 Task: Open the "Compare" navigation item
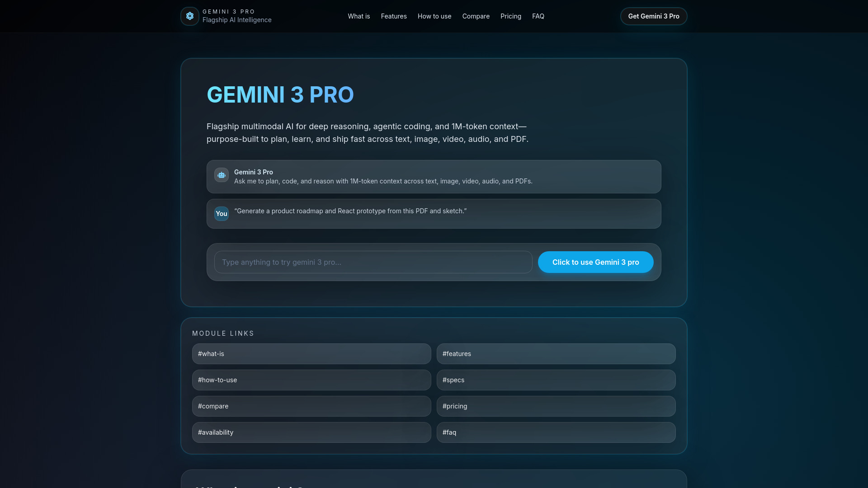476,16
